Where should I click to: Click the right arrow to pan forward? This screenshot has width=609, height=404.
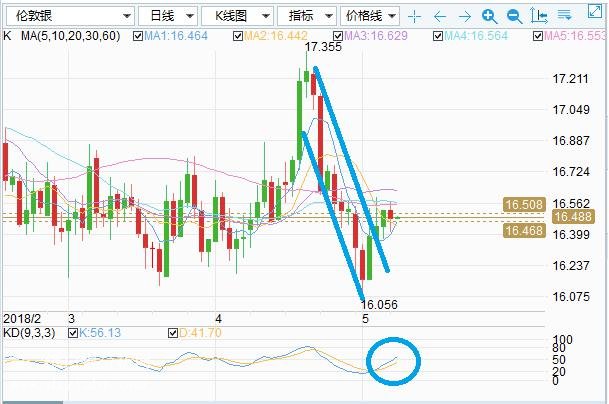pos(465,16)
